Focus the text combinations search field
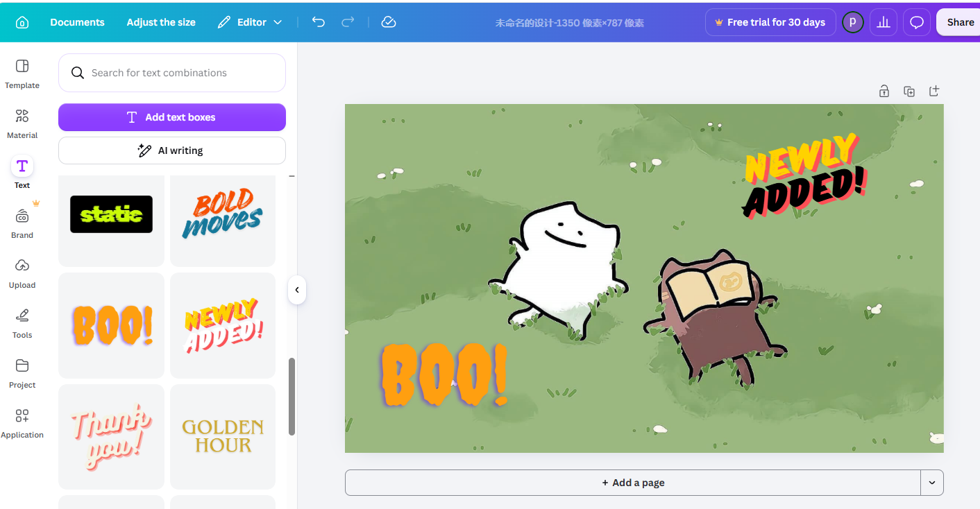 [172, 73]
